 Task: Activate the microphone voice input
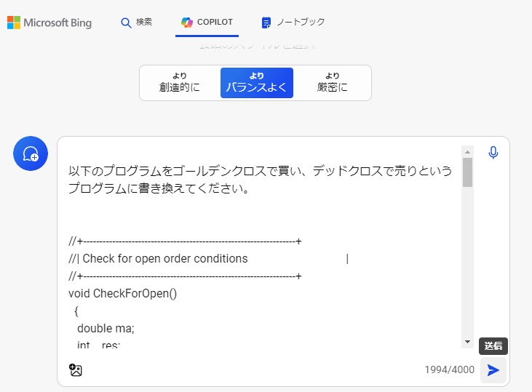pos(493,153)
